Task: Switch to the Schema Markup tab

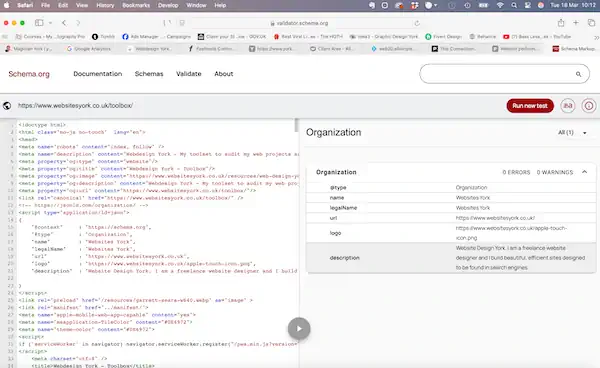Action: [574, 49]
